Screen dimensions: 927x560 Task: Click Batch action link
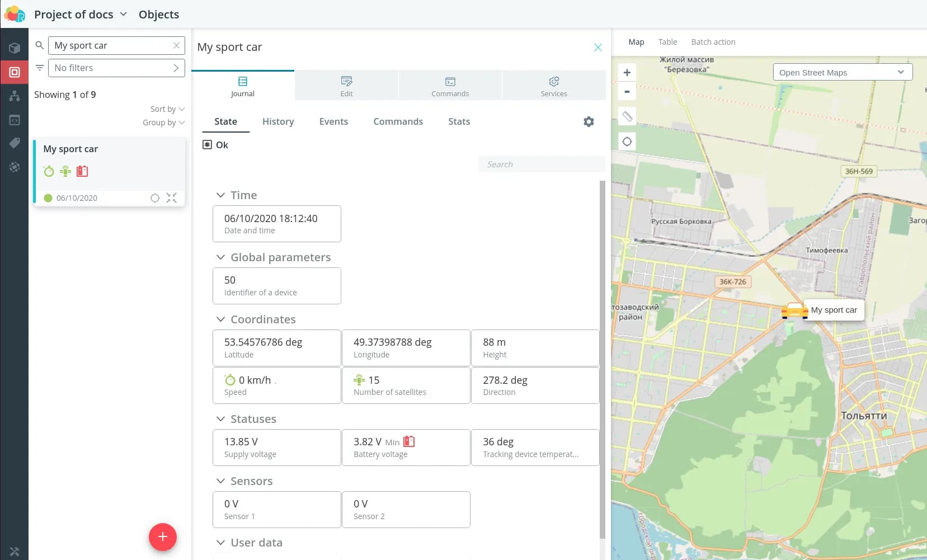[x=713, y=42]
